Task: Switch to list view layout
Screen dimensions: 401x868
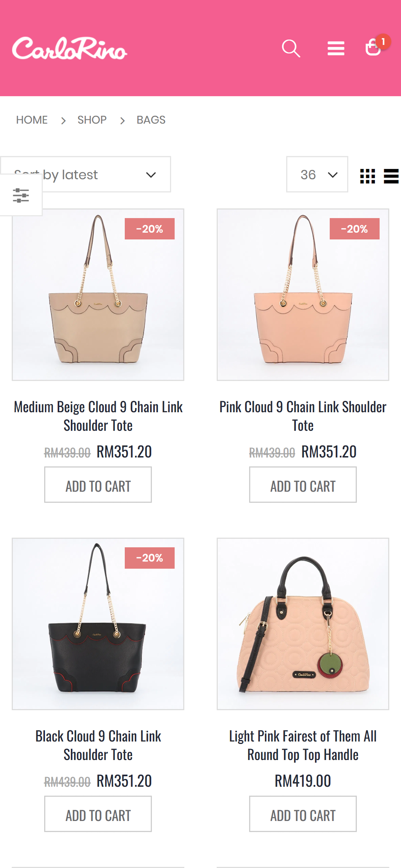Action: pyautogui.click(x=391, y=176)
